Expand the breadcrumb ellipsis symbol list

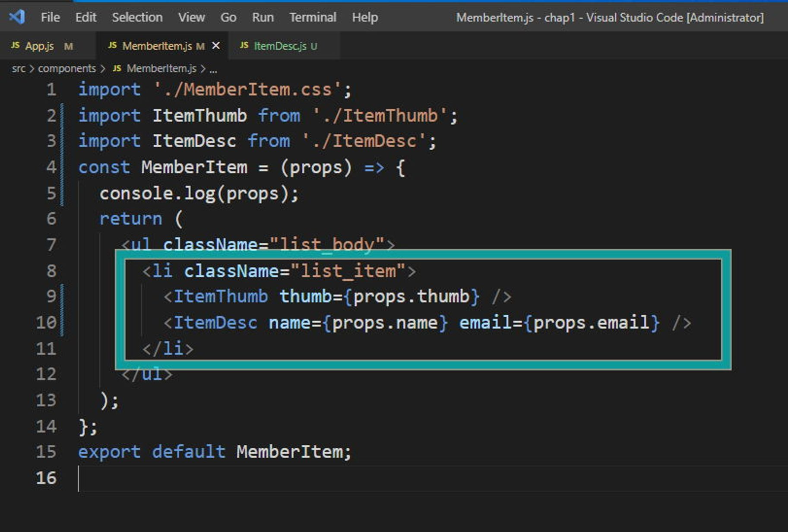point(213,69)
